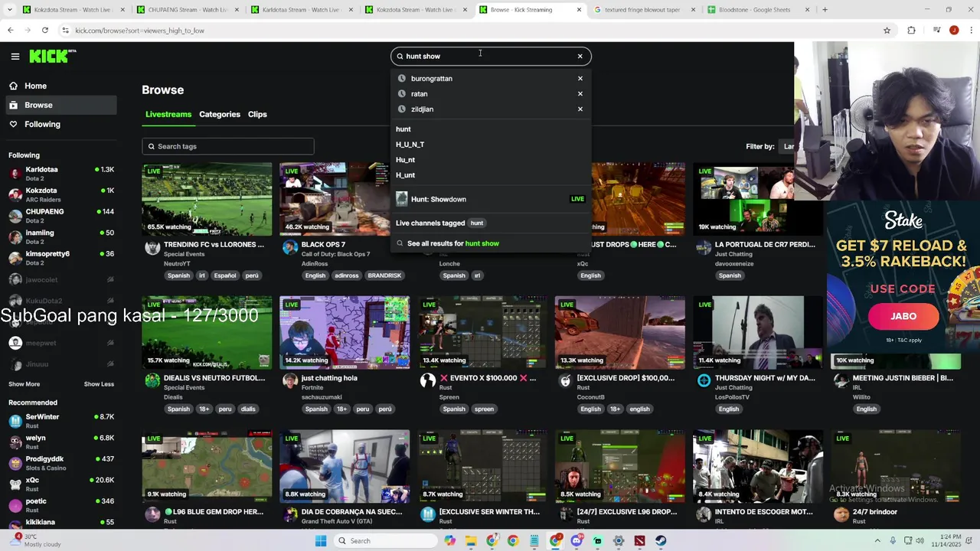The height and width of the screenshot is (551, 980).
Task: Reload the page
Action: point(45,30)
